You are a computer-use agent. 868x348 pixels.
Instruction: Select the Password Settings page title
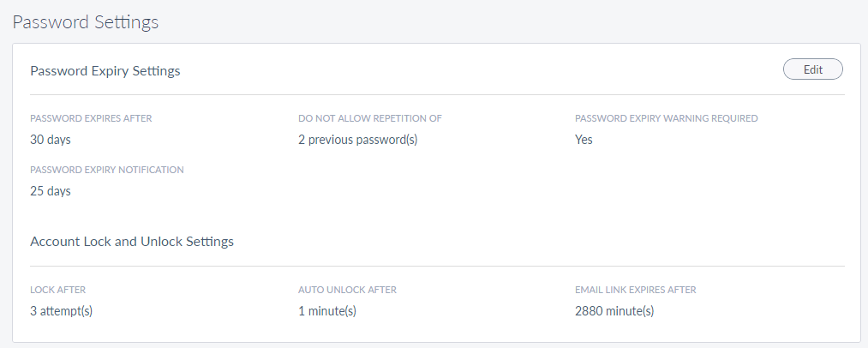pos(86,23)
